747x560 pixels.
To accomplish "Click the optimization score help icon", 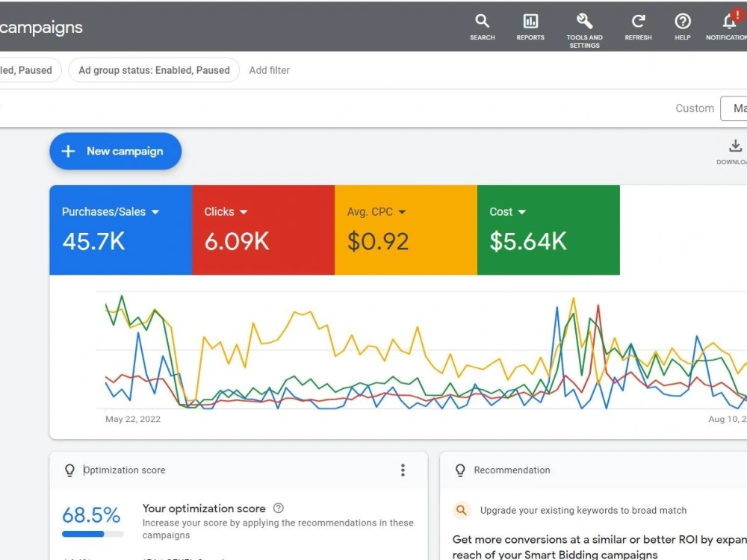I will pyautogui.click(x=279, y=508).
